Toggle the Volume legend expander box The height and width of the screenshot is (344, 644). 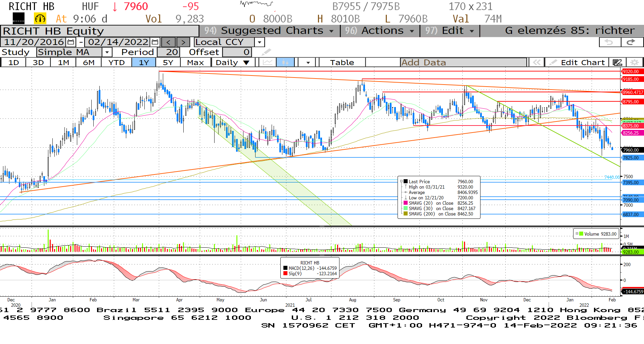tap(577, 234)
